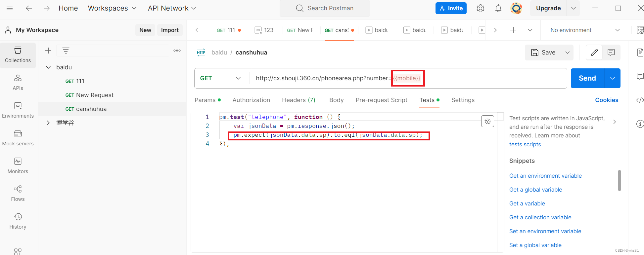Viewport: 644px width, 255px height.
Task: Insert snippet Set a global variable
Action: (x=535, y=245)
